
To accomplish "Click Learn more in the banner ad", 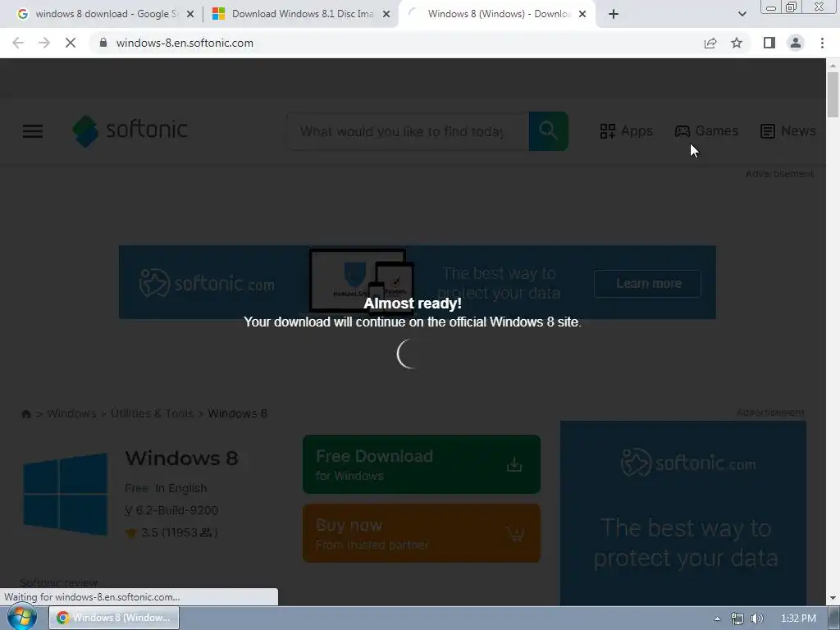I will coord(647,283).
